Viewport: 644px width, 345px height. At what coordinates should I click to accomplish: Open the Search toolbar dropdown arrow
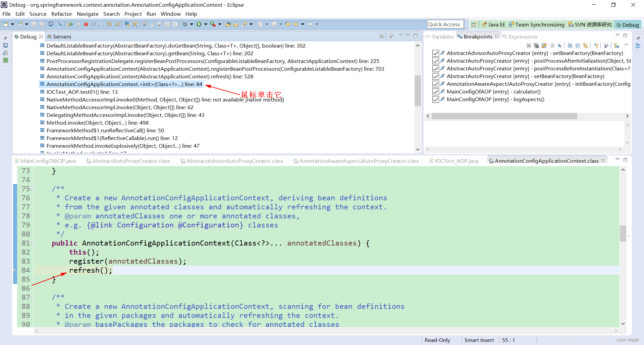[x=251, y=24]
